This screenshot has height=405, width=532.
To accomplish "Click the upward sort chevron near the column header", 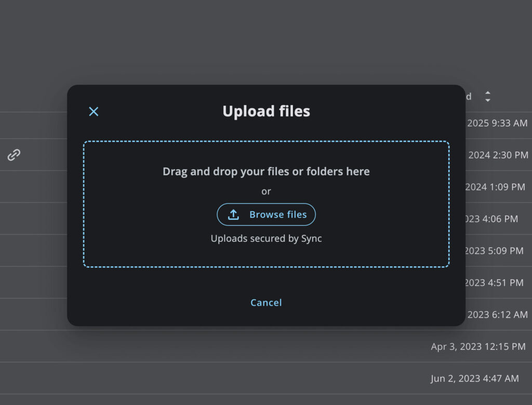I will (488, 93).
